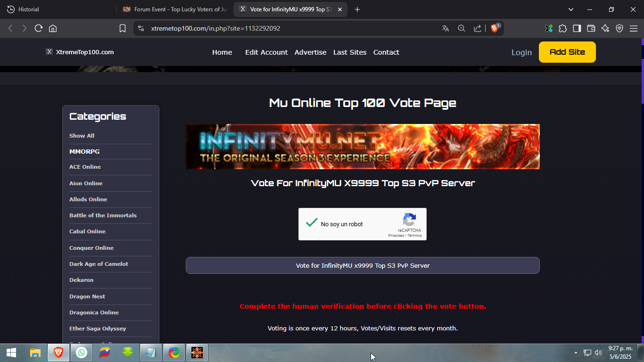Open the Edit Account menu item

[x=266, y=52]
